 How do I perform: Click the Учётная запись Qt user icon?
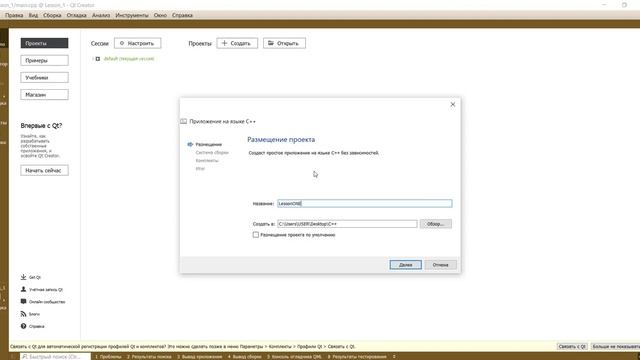point(23,289)
